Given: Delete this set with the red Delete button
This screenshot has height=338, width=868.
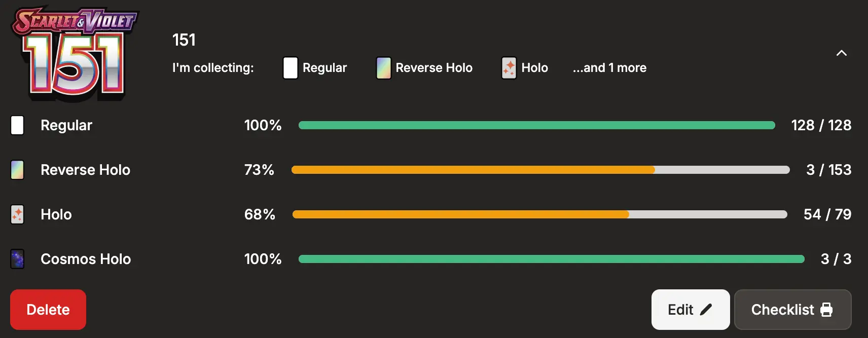Looking at the screenshot, I should tap(48, 310).
